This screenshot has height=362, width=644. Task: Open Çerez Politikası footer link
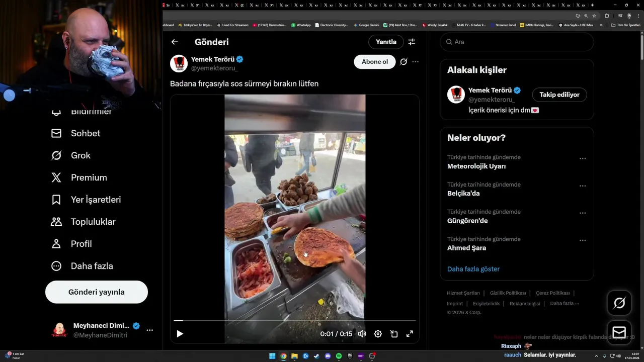point(553,293)
